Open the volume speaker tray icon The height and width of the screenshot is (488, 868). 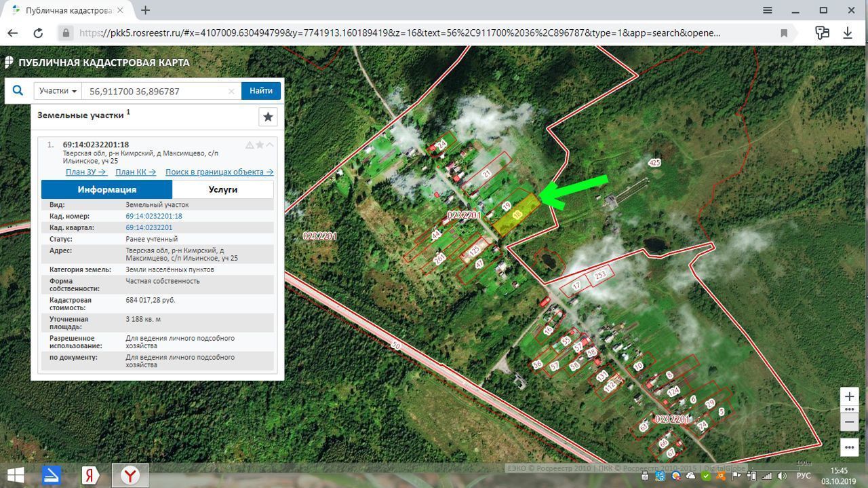tap(782, 476)
